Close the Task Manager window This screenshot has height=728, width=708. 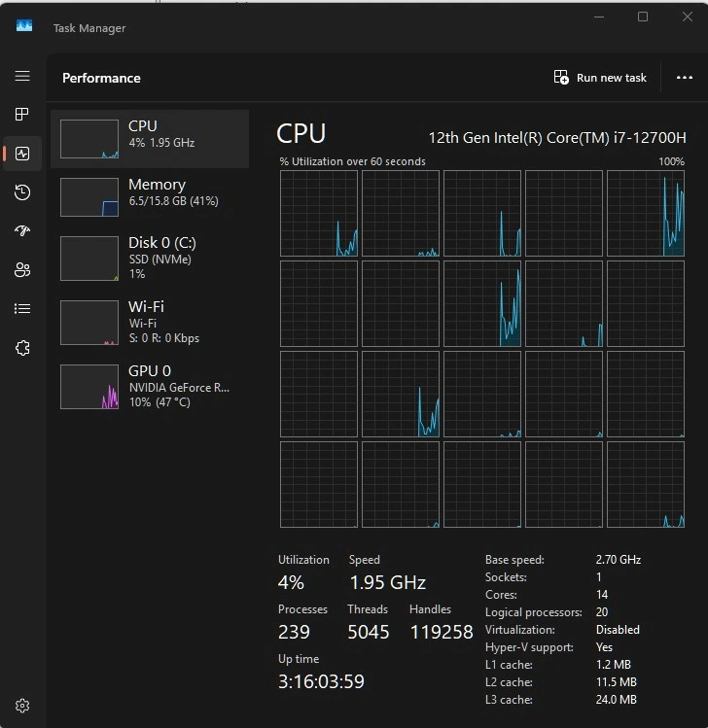tap(688, 17)
